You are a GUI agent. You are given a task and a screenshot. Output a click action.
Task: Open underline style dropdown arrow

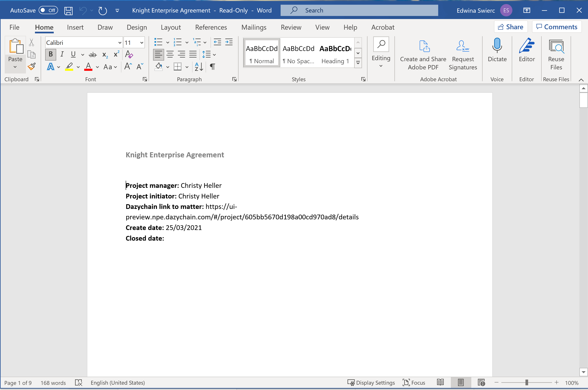click(83, 55)
